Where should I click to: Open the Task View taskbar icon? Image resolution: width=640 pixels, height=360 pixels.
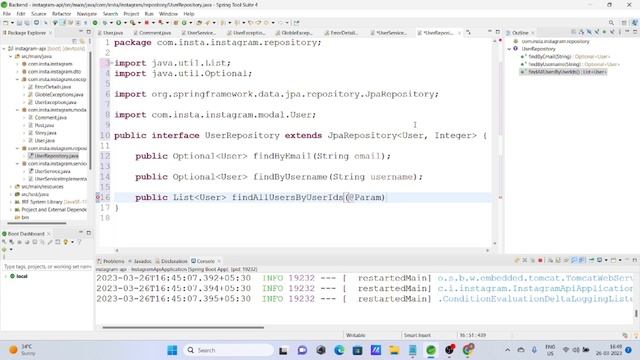tap(283, 350)
